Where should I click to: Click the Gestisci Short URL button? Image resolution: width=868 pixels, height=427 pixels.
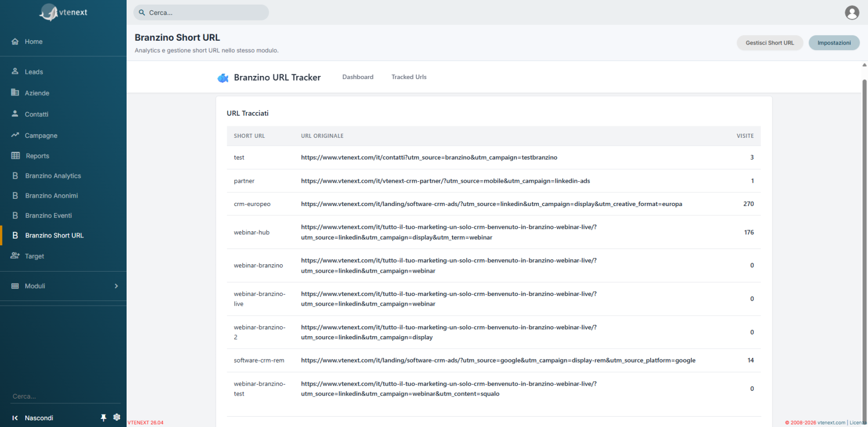(770, 43)
